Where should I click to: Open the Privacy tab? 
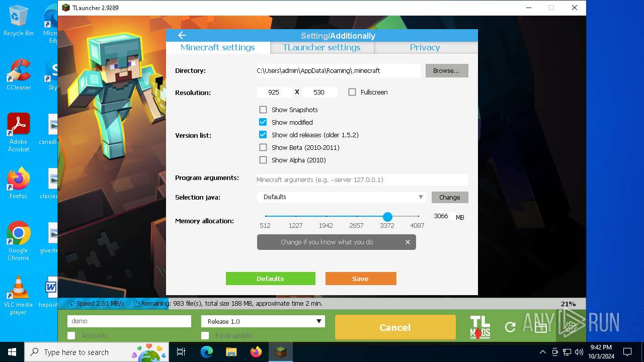coord(425,47)
